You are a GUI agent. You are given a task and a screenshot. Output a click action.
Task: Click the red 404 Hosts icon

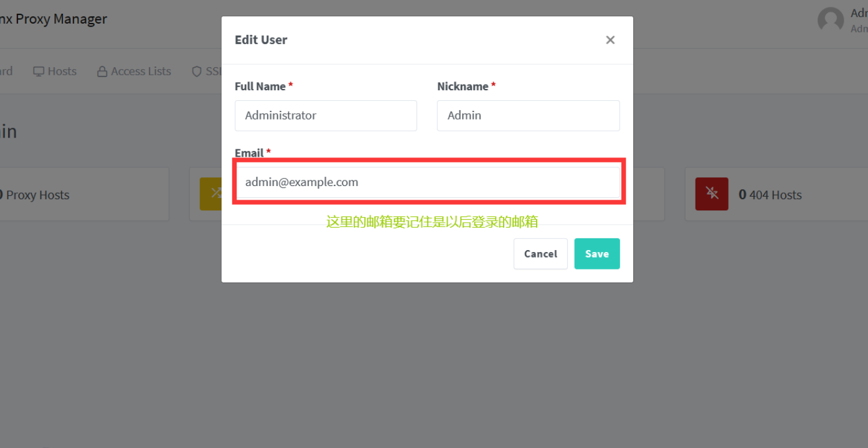pos(712,194)
